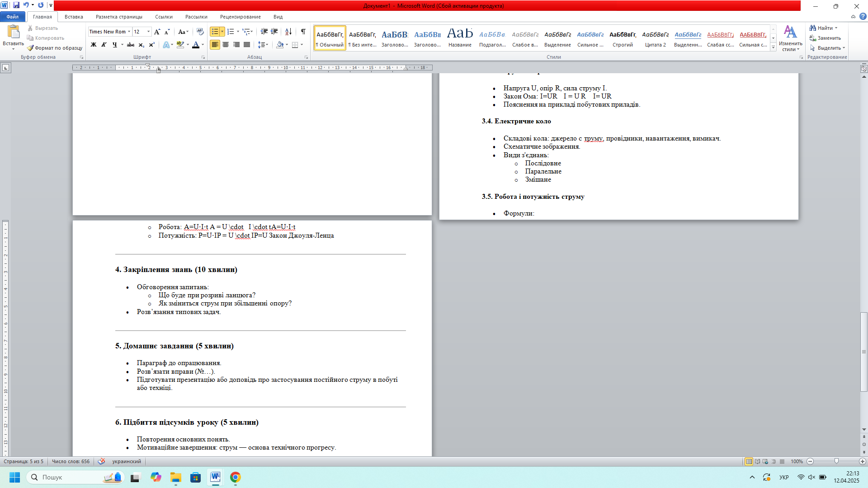Click the Change Styles (Изменить стили) icon
Viewport: 868px width, 488px height.
point(790,38)
